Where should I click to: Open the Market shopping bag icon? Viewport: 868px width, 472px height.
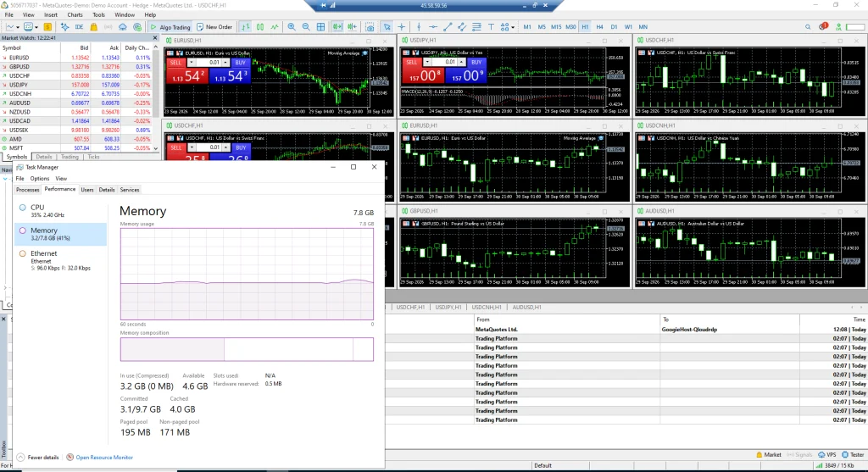pyautogui.click(x=93, y=26)
